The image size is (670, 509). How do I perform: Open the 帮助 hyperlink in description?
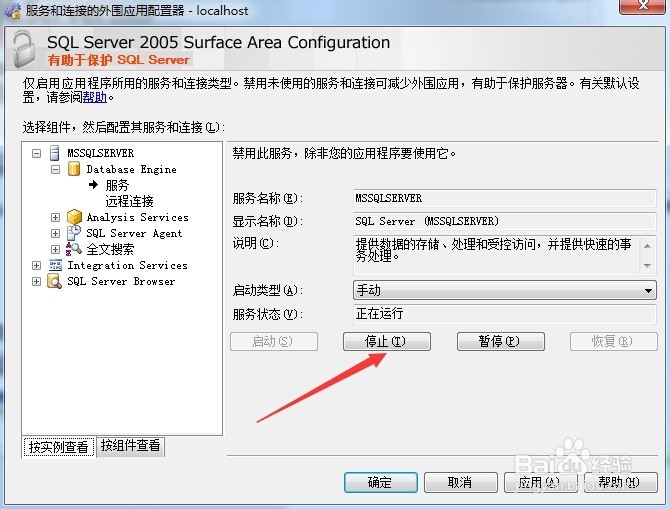[94, 97]
